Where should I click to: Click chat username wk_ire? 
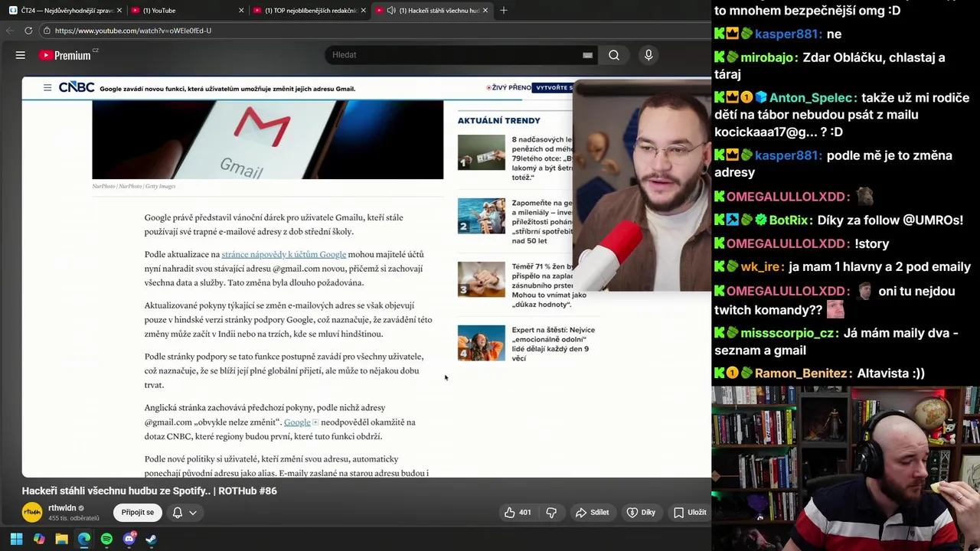point(760,267)
